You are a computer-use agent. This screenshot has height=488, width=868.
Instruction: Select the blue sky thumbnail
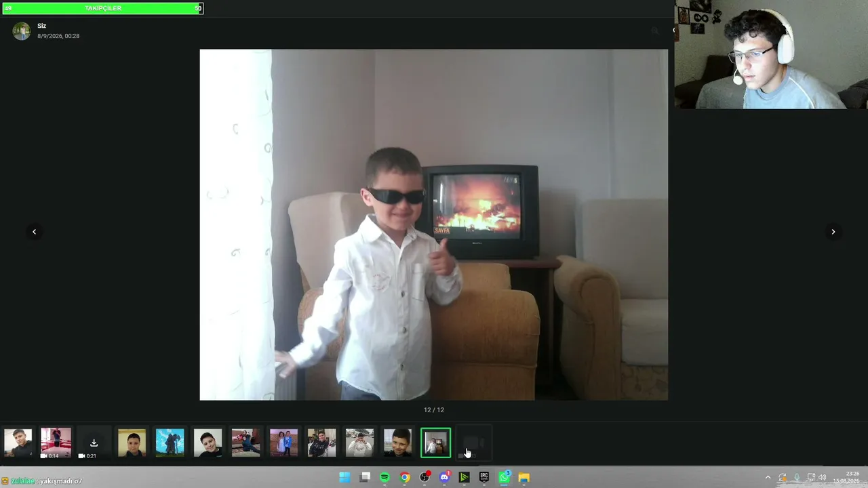170,443
